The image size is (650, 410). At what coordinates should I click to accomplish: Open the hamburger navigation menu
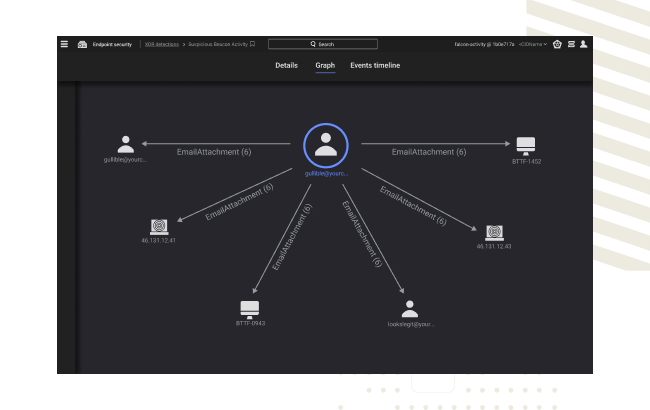click(x=64, y=44)
